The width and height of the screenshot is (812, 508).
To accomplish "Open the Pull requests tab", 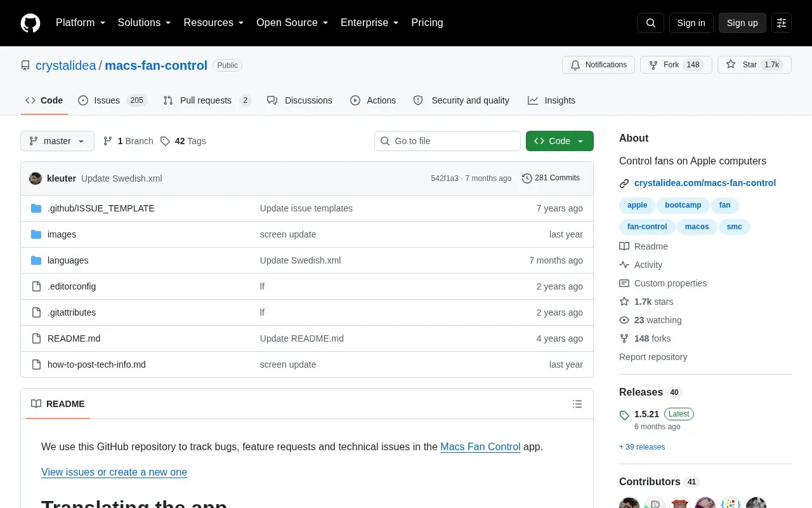I will [207, 100].
